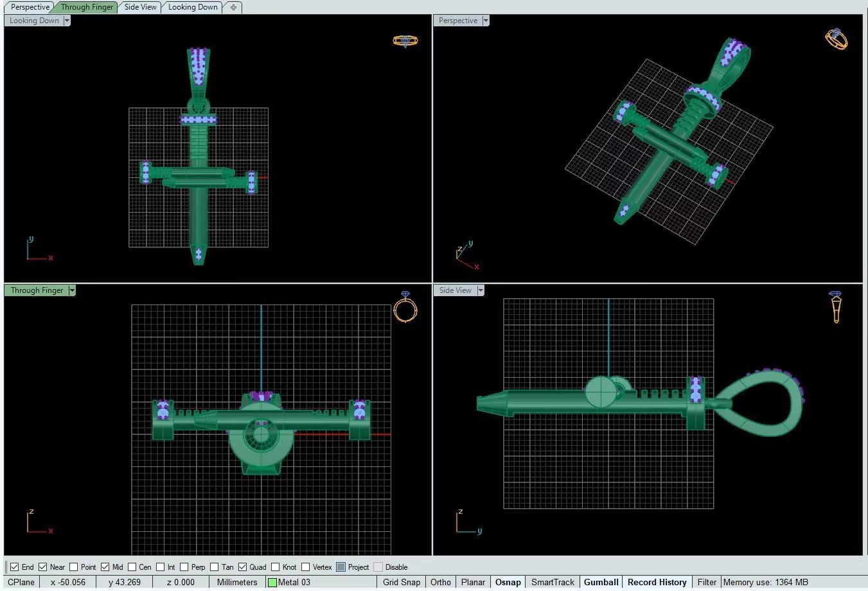Image resolution: width=868 pixels, height=591 pixels.
Task: Click the ring icon in the Perspective viewport
Action: pos(836,39)
